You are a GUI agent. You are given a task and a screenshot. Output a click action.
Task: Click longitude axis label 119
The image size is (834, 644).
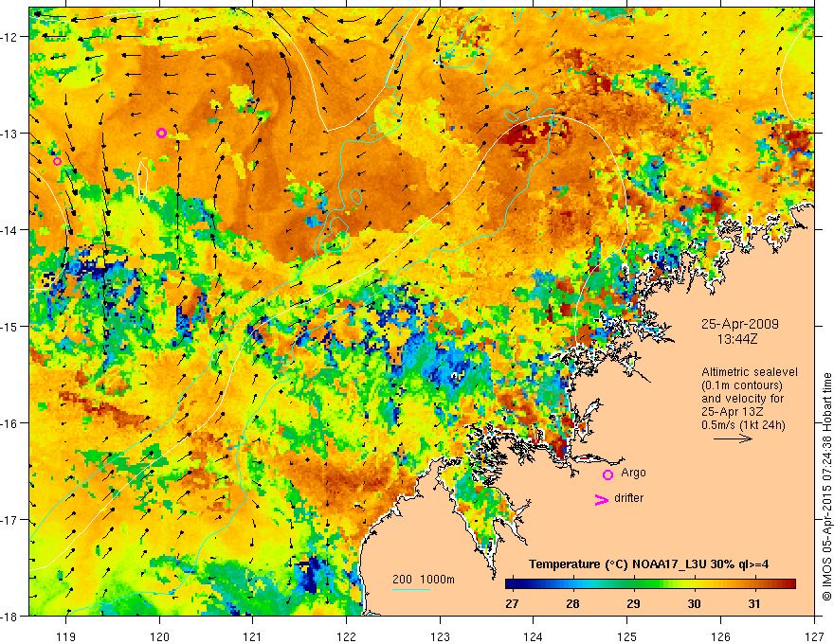pos(66,636)
